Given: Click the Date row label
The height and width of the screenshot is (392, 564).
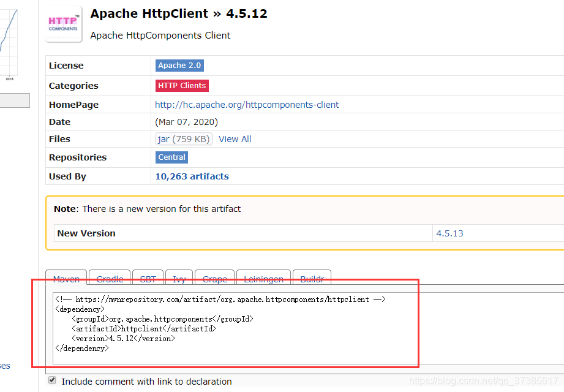Looking at the screenshot, I should click(x=60, y=122).
